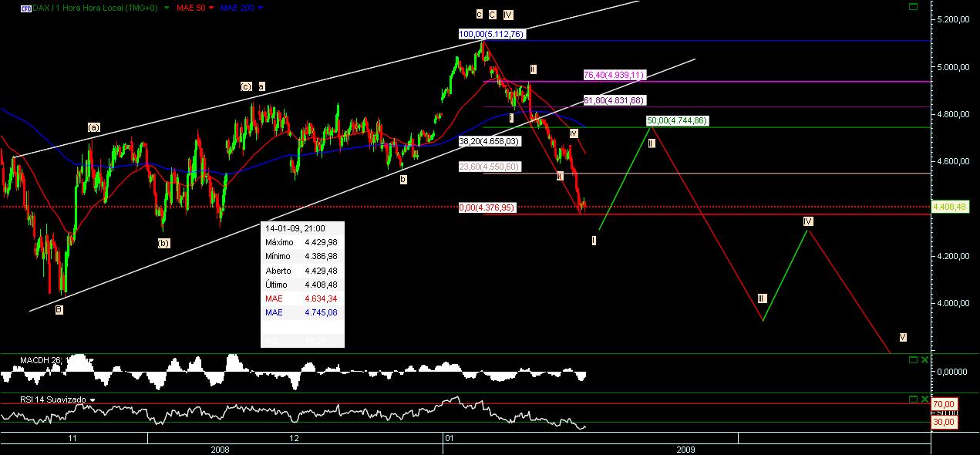
Task: Select the uppercase B wave label at the low
Action: [58, 309]
